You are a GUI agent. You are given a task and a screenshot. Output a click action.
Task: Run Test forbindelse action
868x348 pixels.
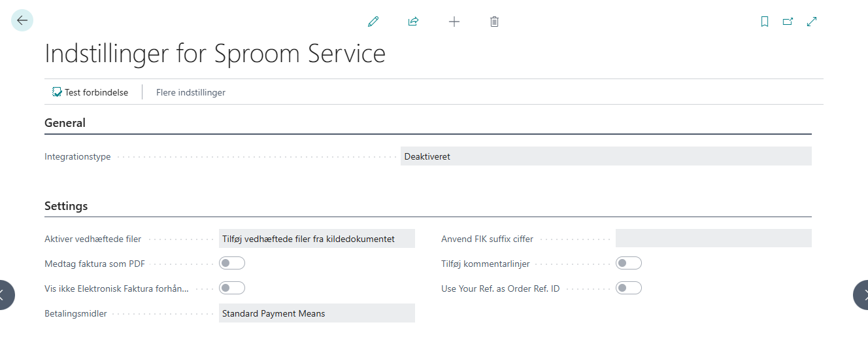pos(90,92)
